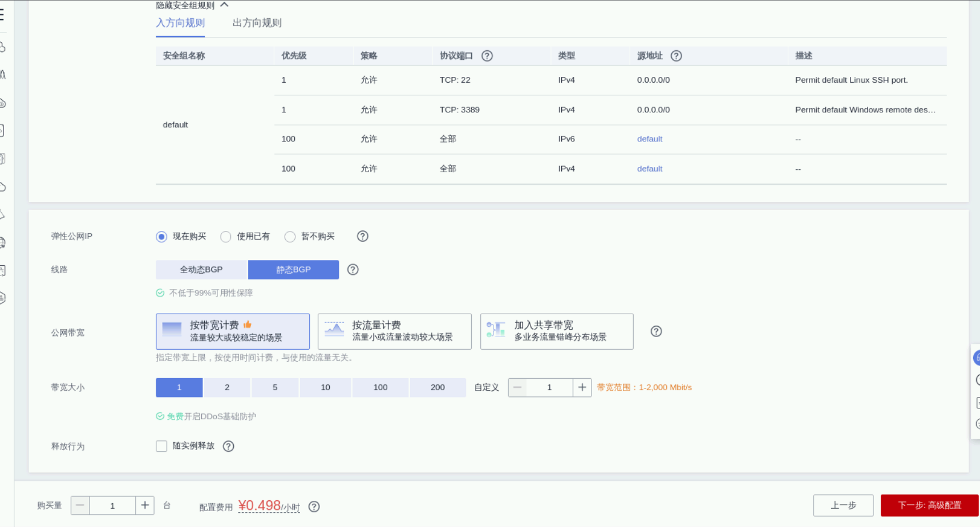Select the 现在购买 radio option
Screen dimensions: 980x527
[161, 237]
